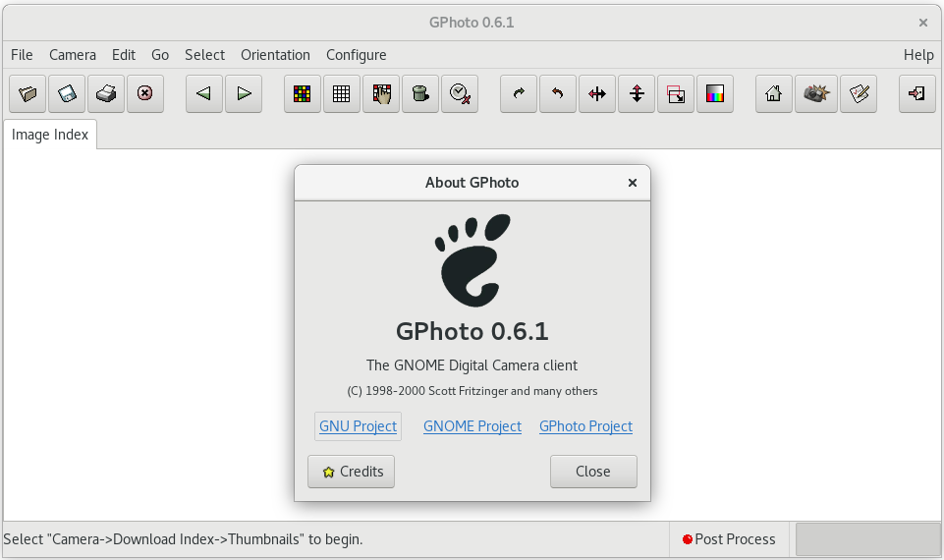Click the colored thumbnail grid icon
This screenshot has height=560, width=944.
303,94
